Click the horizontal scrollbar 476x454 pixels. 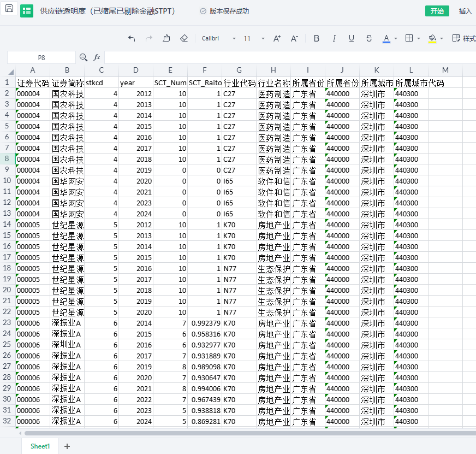(x=249, y=433)
